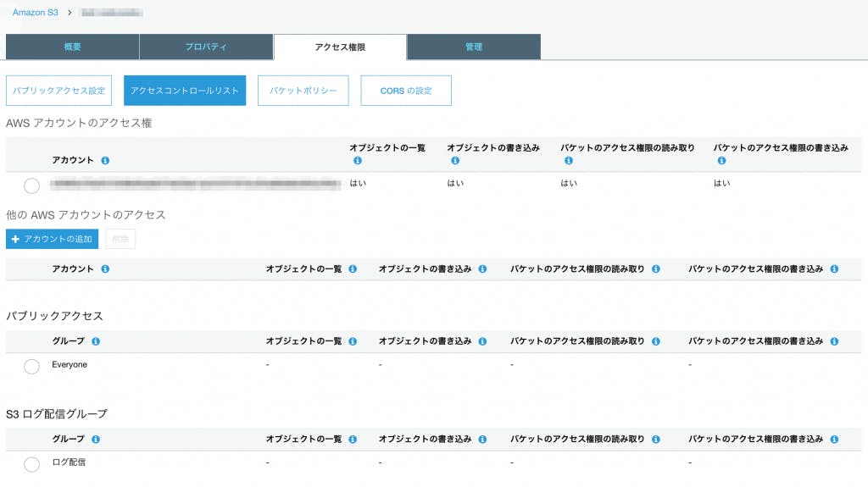Click info icon under top オブジェクトの書き込み column
Viewport: 868px width, 487px height.
(454, 160)
